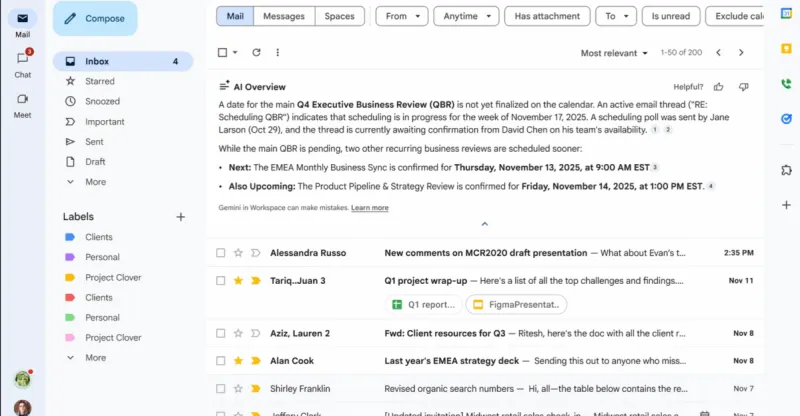Open the Q1 report attachment chip
The image size is (800, 416).
(423, 305)
